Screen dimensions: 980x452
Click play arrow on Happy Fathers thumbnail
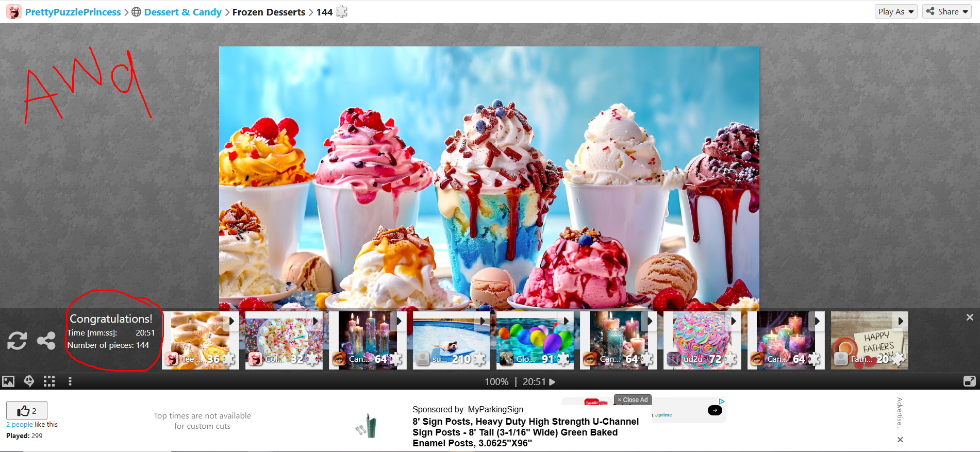901,321
